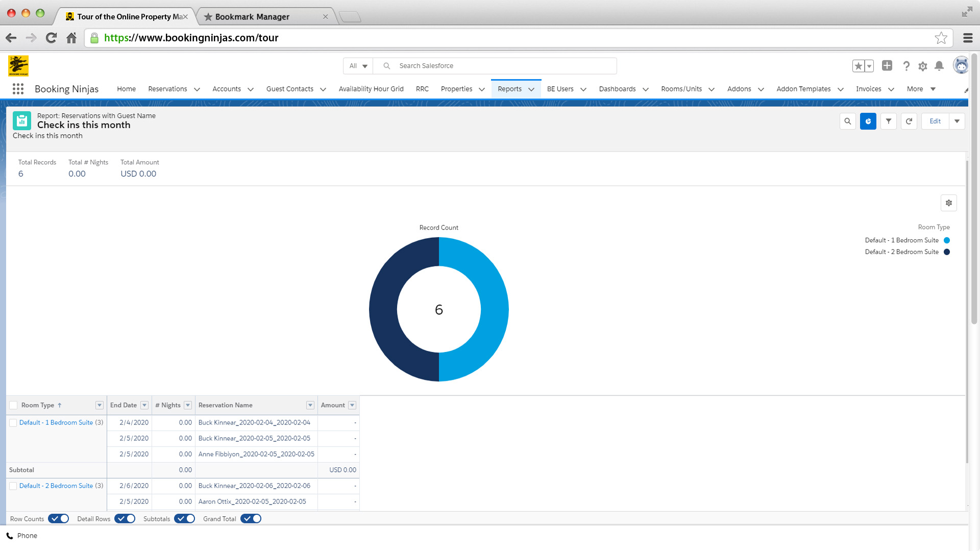
Task: Click the 1 Bedroom Suite legend color dot
Action: (947, 240)
